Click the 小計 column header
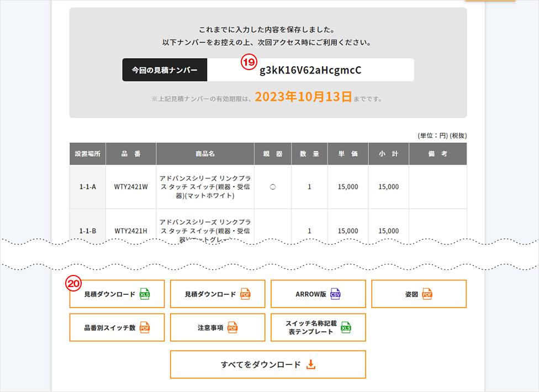539x392 pixels. point(388,154)
